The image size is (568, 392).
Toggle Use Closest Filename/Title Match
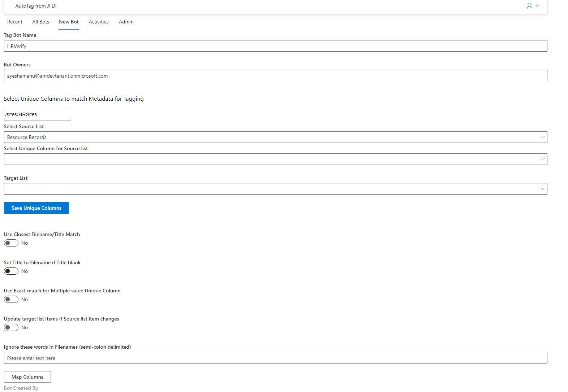tap(11, 243)
